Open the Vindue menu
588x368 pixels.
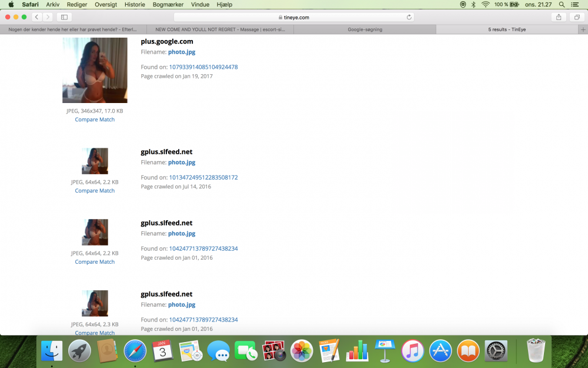(x=200, y=5)
